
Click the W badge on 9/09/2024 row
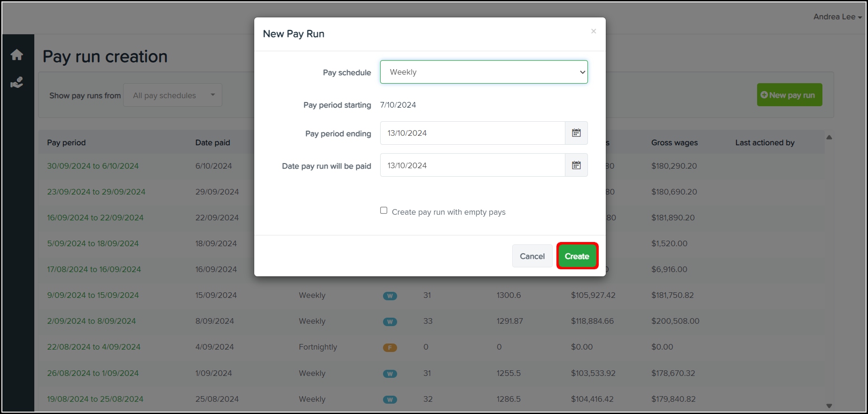(x=390, y=296)
